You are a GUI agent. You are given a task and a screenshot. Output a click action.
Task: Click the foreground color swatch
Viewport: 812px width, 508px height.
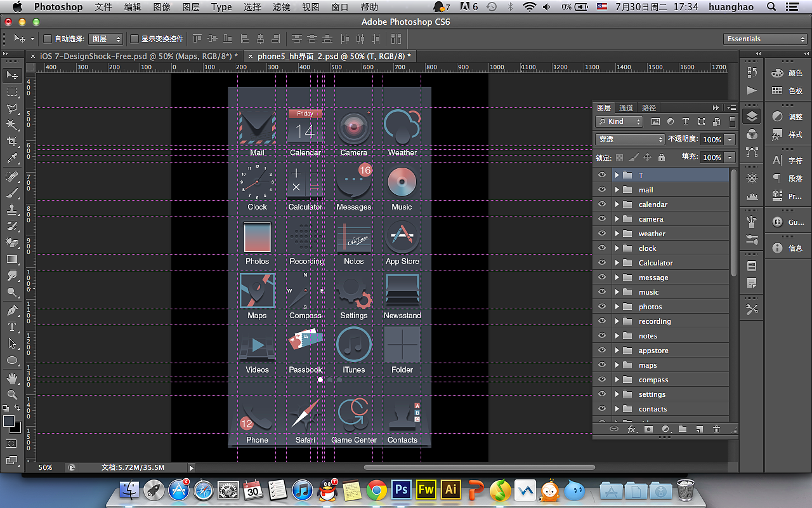click(x=8, y=421)
